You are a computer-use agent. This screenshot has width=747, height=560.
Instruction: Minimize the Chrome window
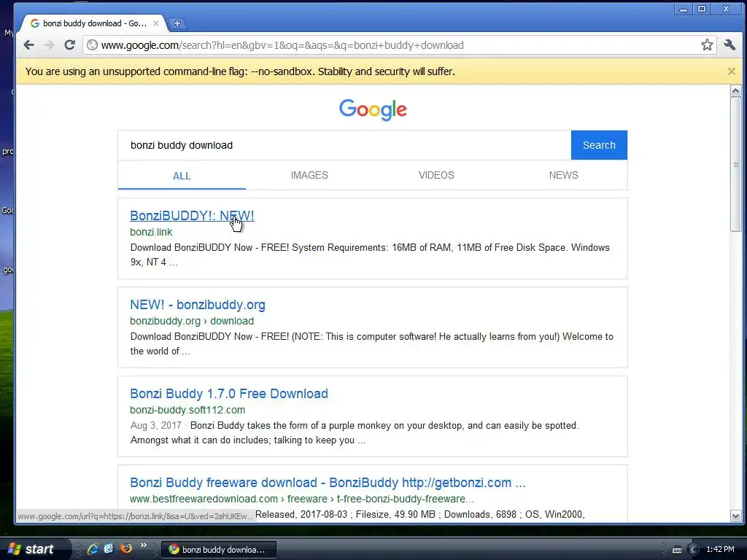pos(684,9)
